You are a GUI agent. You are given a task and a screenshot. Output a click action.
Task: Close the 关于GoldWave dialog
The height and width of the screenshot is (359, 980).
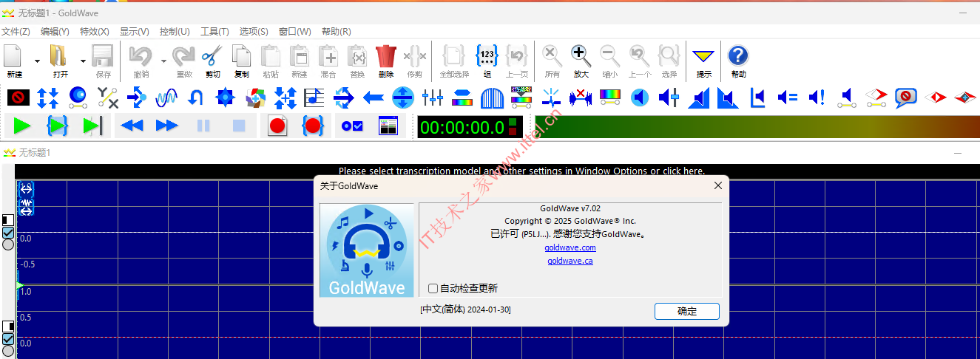717,186
